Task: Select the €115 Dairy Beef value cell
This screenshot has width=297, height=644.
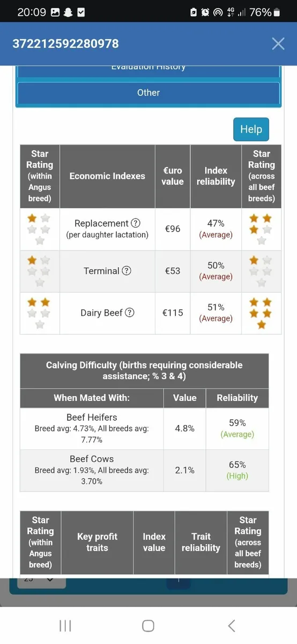Action: [x=173, y=313]
